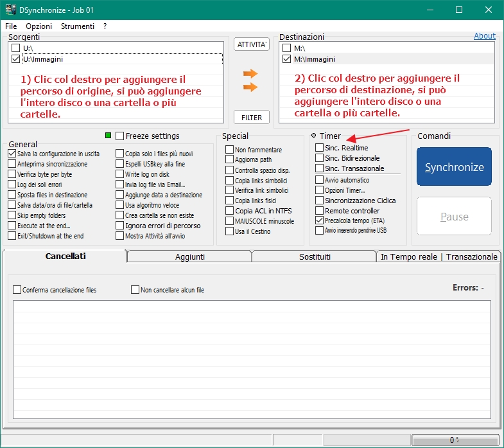Enable Crea cartella se non esiste
The width and height of the screenshot is (504, 448).
119,215
